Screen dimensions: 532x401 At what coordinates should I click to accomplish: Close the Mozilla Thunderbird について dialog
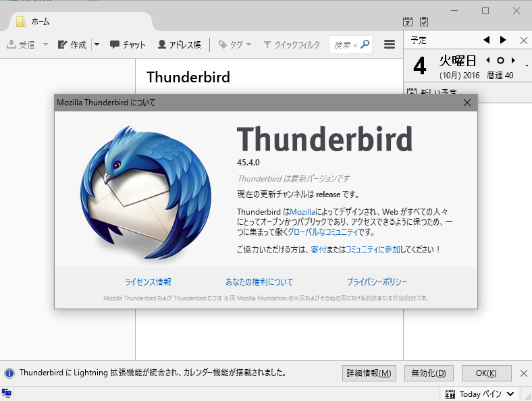coord(467,103)
